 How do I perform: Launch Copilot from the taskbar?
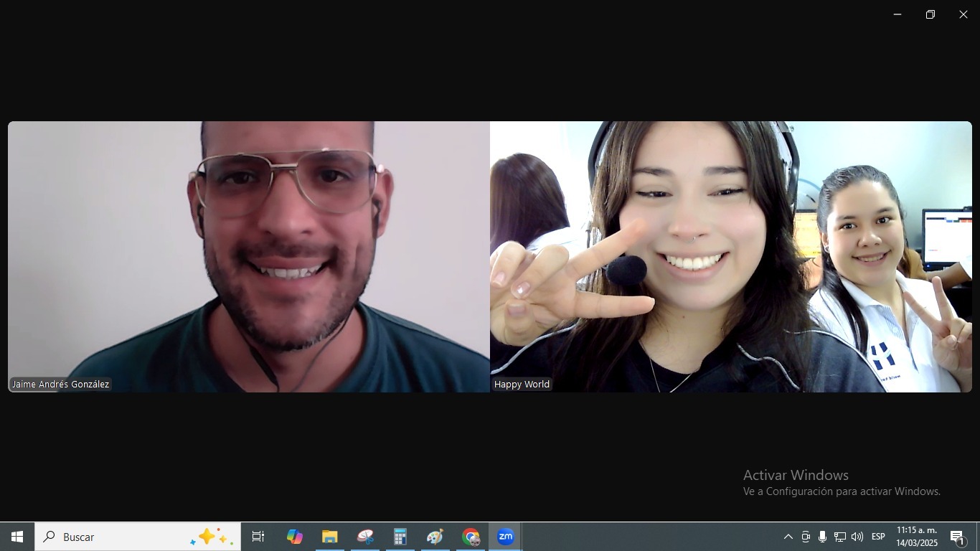294,537
